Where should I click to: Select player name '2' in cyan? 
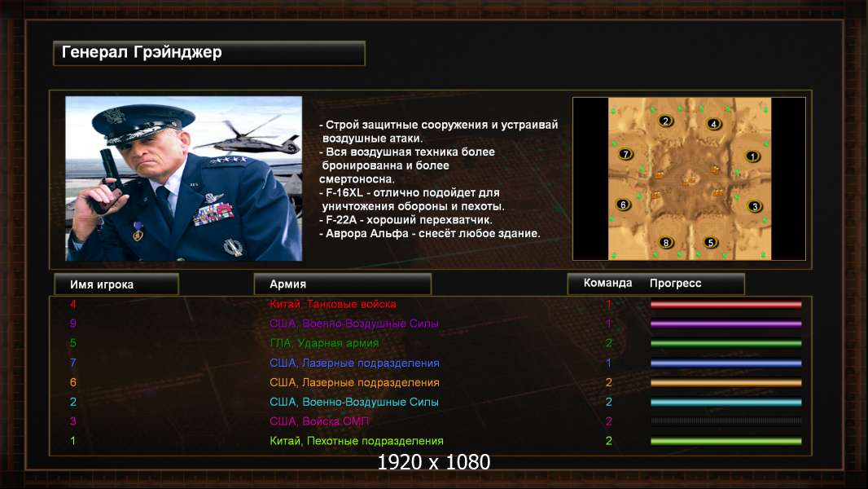(73, 402)
